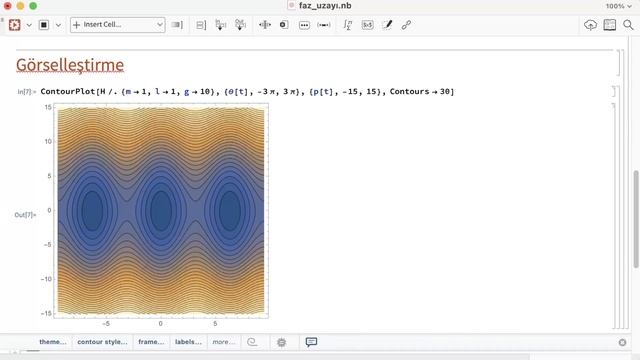640x360 pixels.
Task: Click the Görselleştirme section heading
Action: click(70, 65)
